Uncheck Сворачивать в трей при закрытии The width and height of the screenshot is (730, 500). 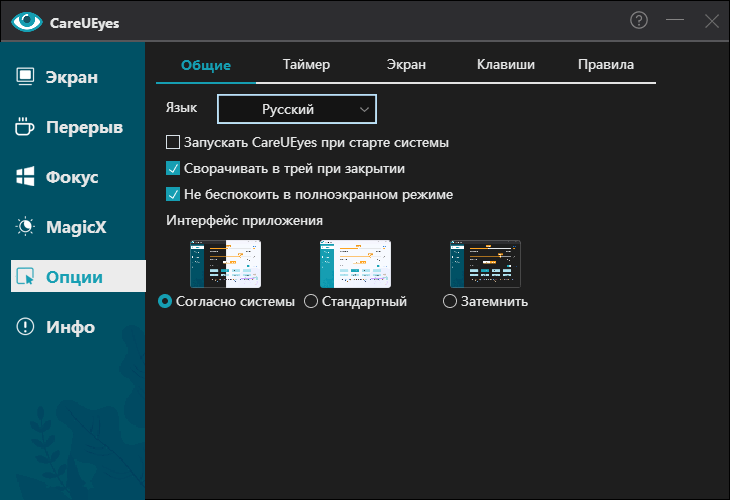(172, 169)
